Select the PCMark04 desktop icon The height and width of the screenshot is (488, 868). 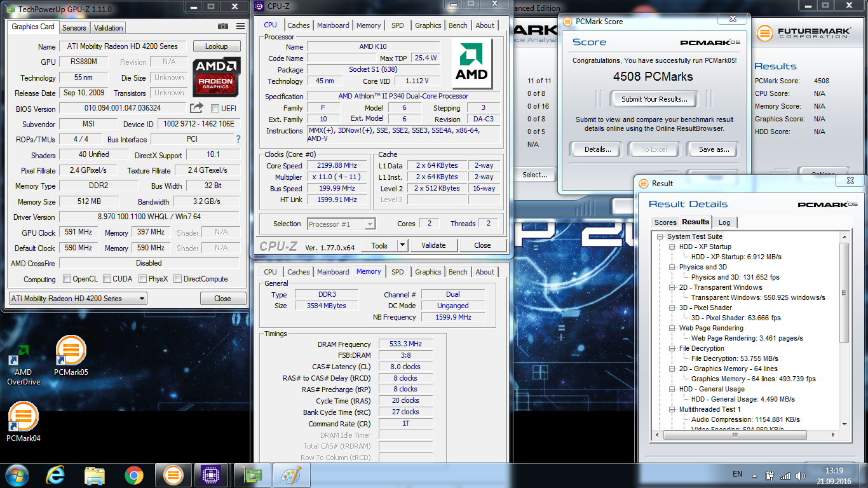click(x=24, y=421)
